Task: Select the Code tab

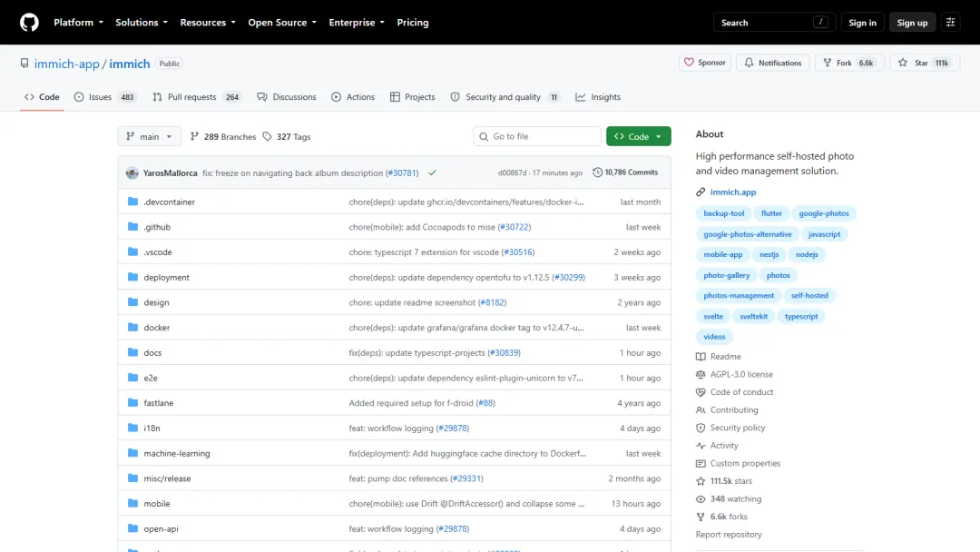Action: (42, 97)
